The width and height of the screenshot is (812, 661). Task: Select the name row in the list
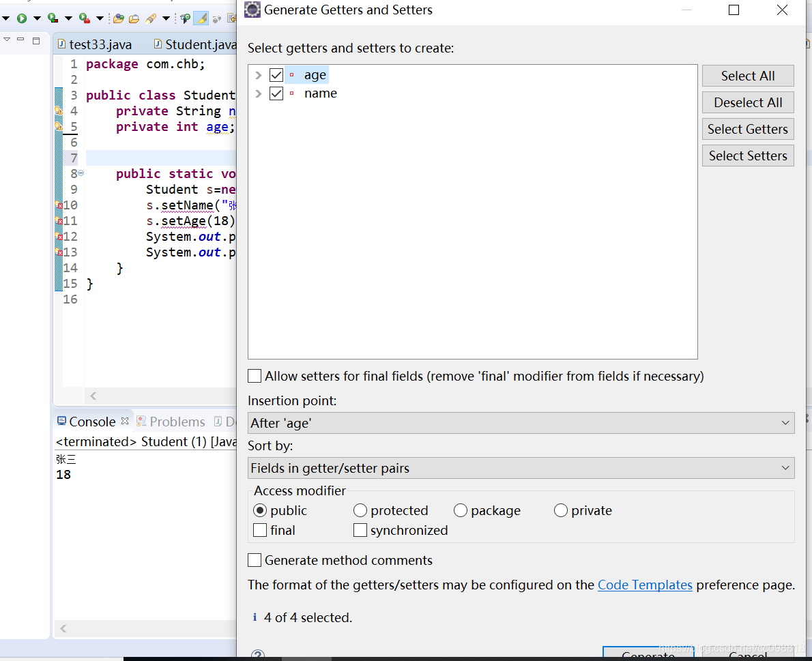click(x=321, y=93)
